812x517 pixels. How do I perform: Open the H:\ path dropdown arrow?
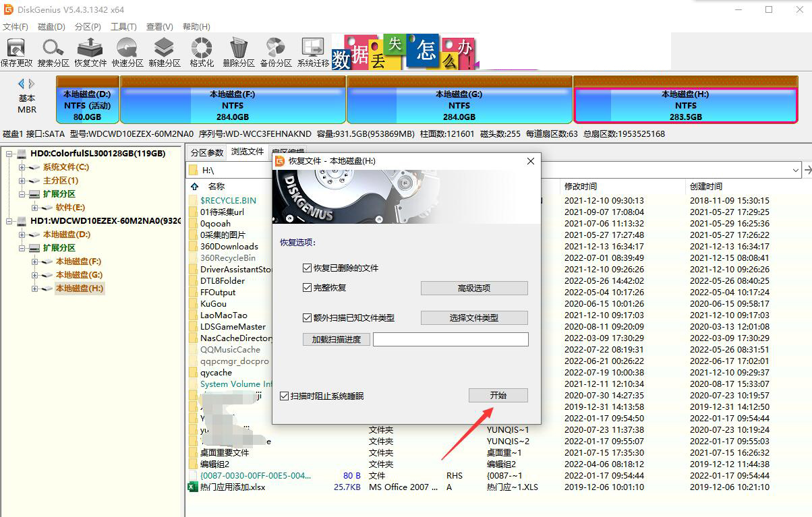pyautogui.click(x=796, y=171)
